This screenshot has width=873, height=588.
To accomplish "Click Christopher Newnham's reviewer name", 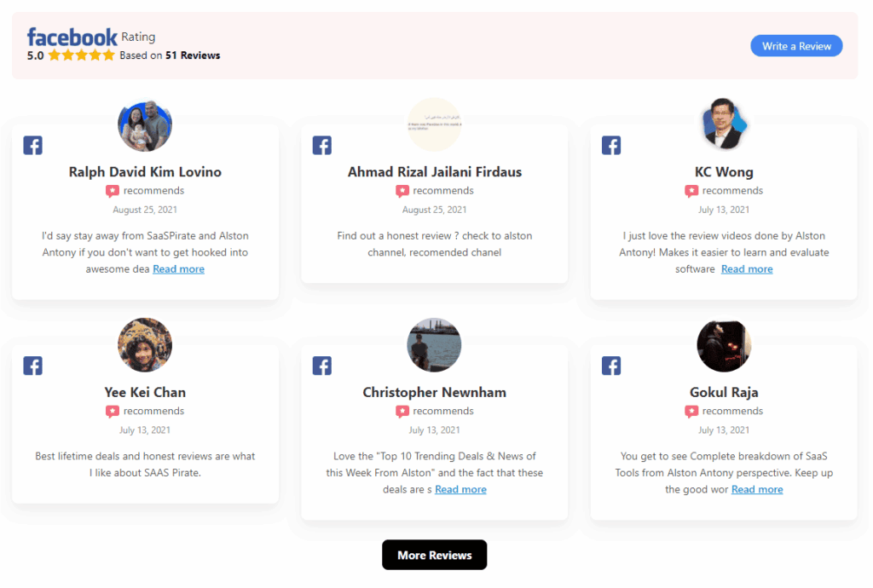I will [x=434, y=393].
